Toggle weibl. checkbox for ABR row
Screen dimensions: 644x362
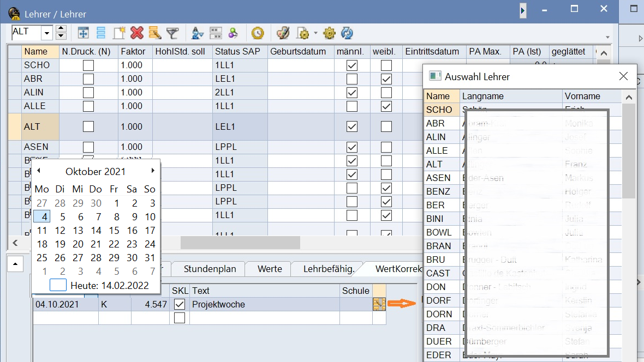click(x=386, y=79)
